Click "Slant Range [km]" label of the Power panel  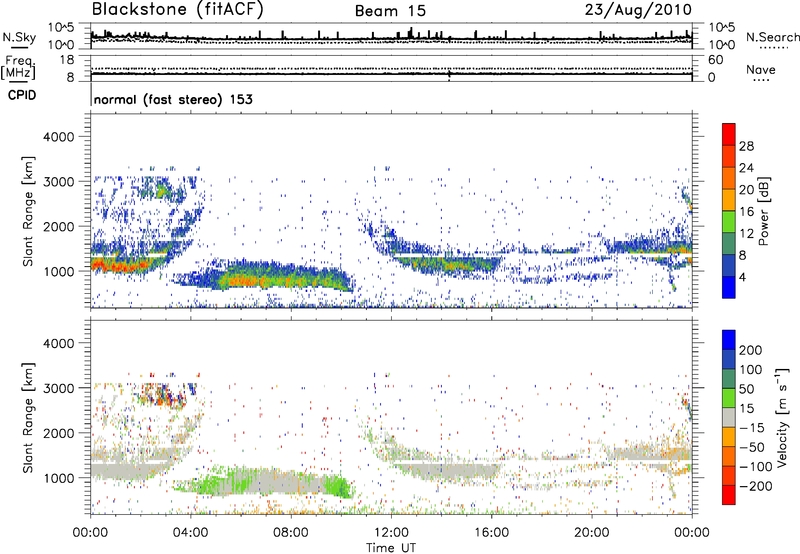28,211
